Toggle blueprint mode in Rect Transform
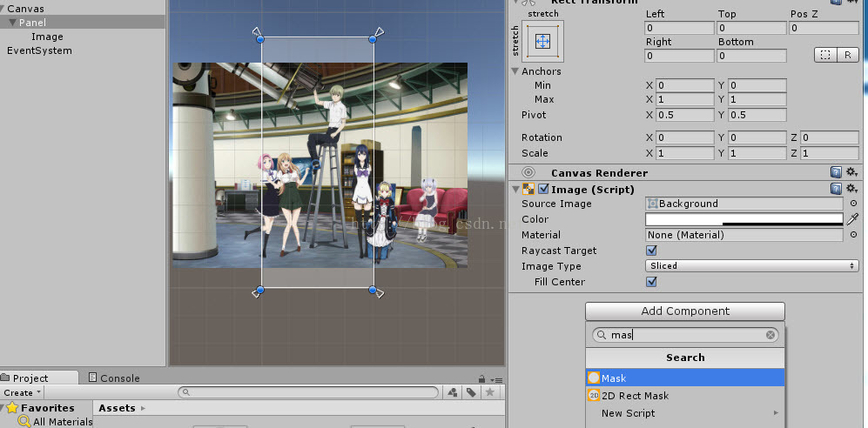Viewport: 868px width, 428px height. (x=825, y=56)
